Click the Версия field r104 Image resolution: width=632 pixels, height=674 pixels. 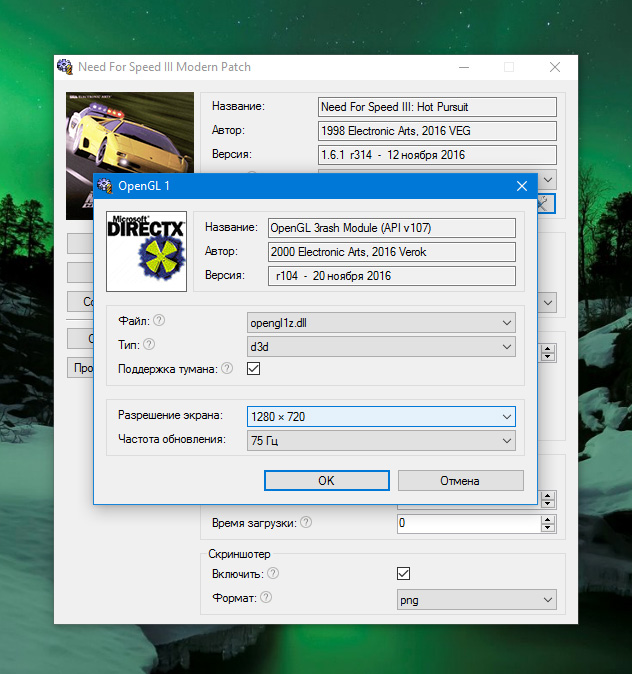click(x=392, y=276)
